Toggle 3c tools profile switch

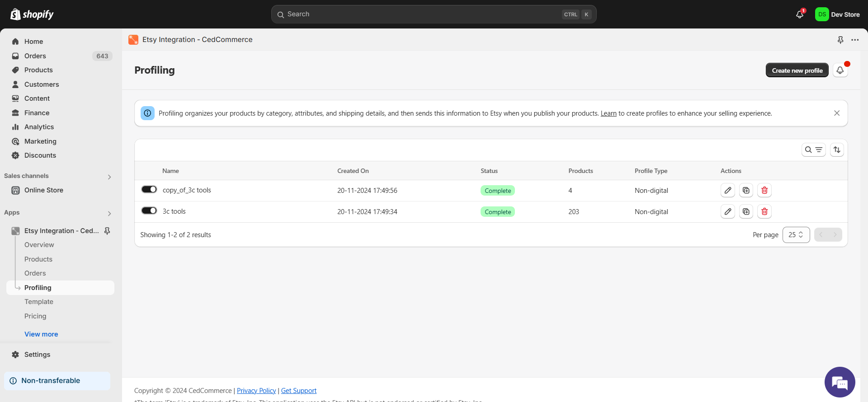[149, 210]
